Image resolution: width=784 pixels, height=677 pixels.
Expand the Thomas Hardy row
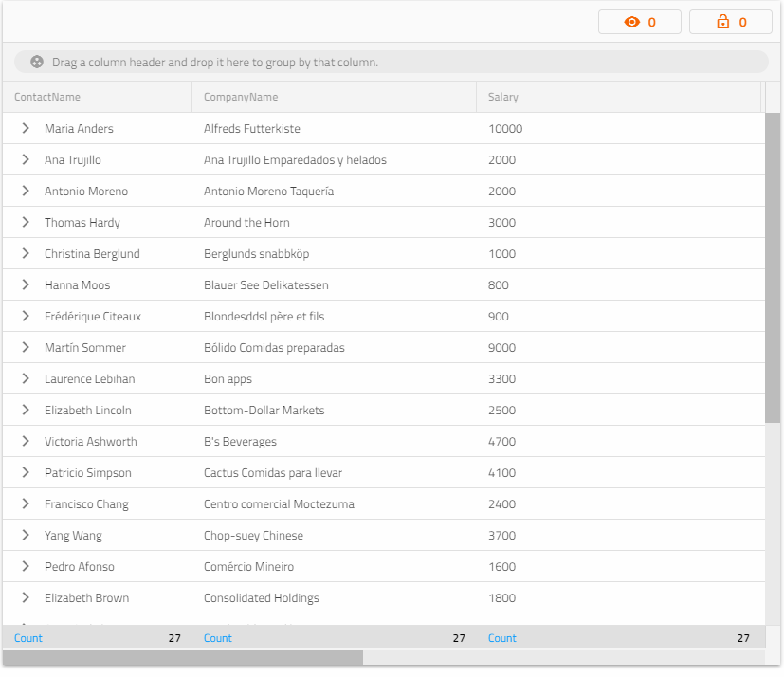pos(26,222)
